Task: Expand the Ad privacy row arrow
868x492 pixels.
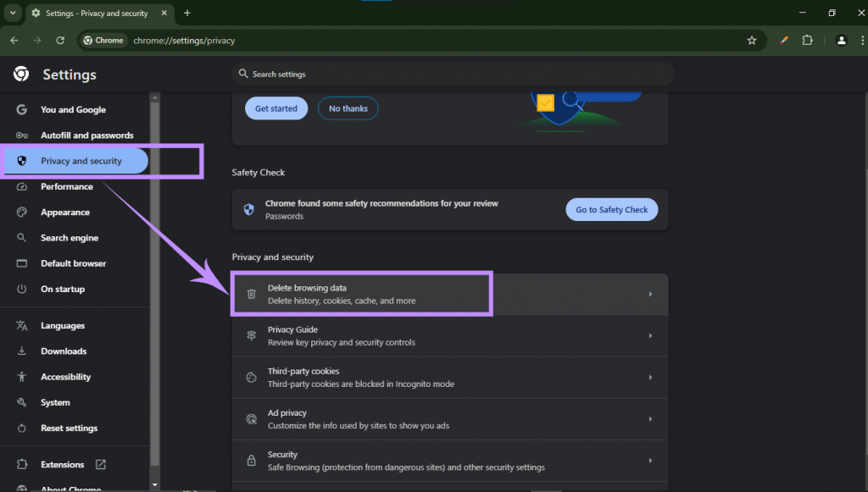Action: pyautogui.click(x=650, y=418)
